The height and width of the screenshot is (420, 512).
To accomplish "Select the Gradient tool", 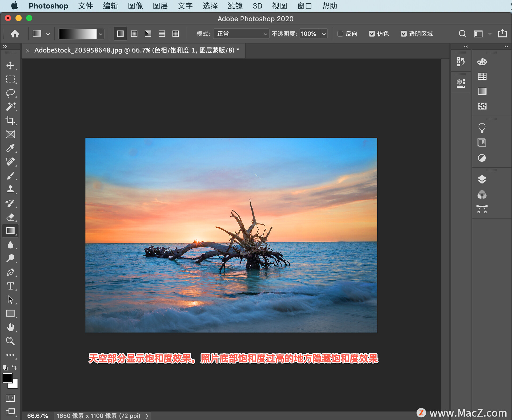I will pos(10,231).
